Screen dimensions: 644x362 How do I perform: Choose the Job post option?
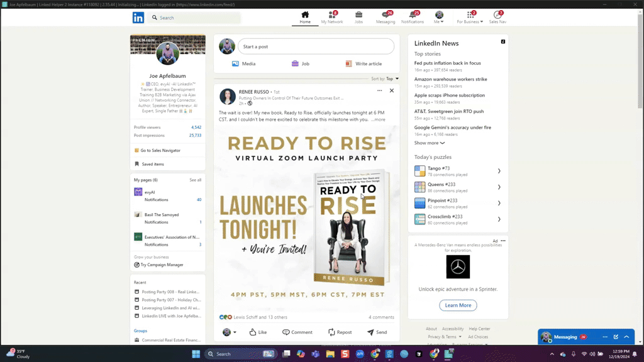(x=301, y=63)
